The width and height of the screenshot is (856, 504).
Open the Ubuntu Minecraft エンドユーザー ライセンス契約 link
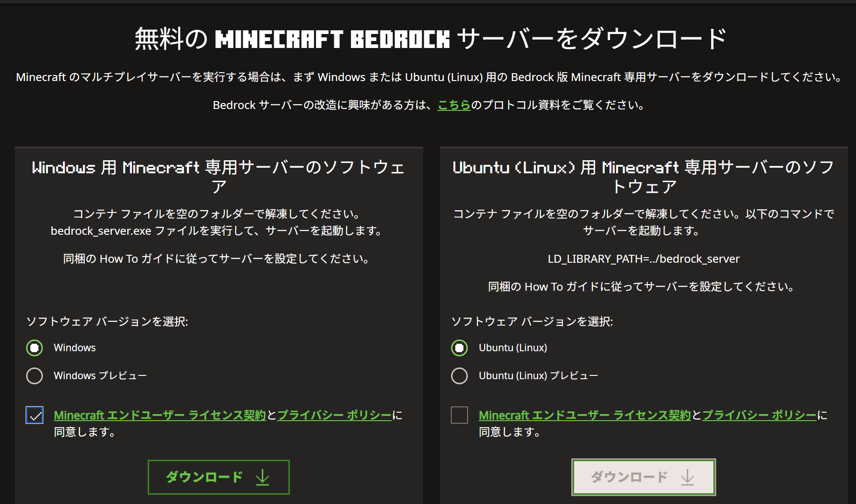click(x=584, y=415)
